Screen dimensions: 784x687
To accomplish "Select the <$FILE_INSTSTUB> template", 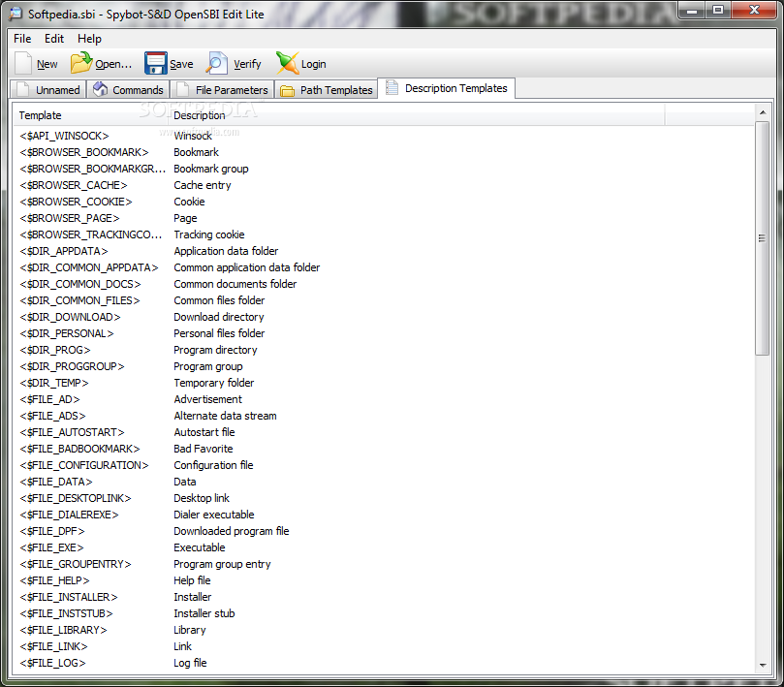I will point(66,613).
